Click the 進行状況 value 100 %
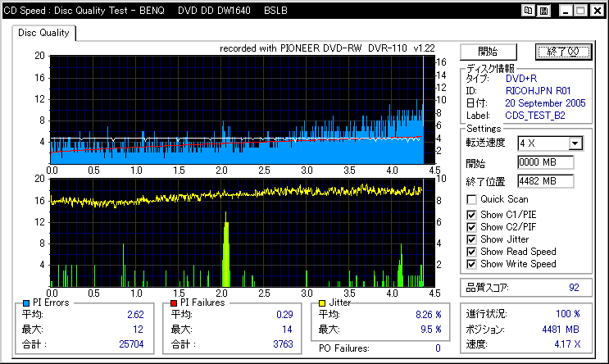The height and width of the screenshot is (364, 609). tap(568, 314)
